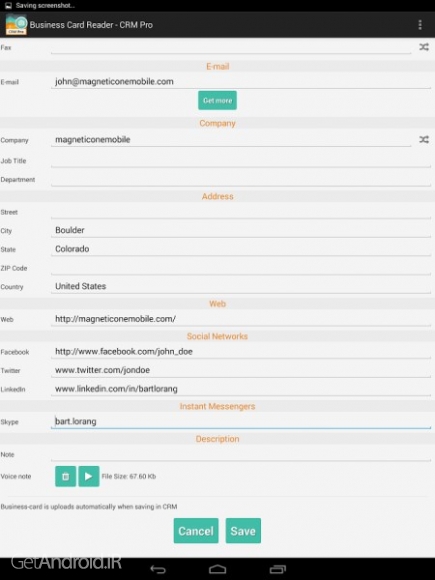Delete the voice note with trash icon
Viewport: 435px width, 580px height.
65,476
